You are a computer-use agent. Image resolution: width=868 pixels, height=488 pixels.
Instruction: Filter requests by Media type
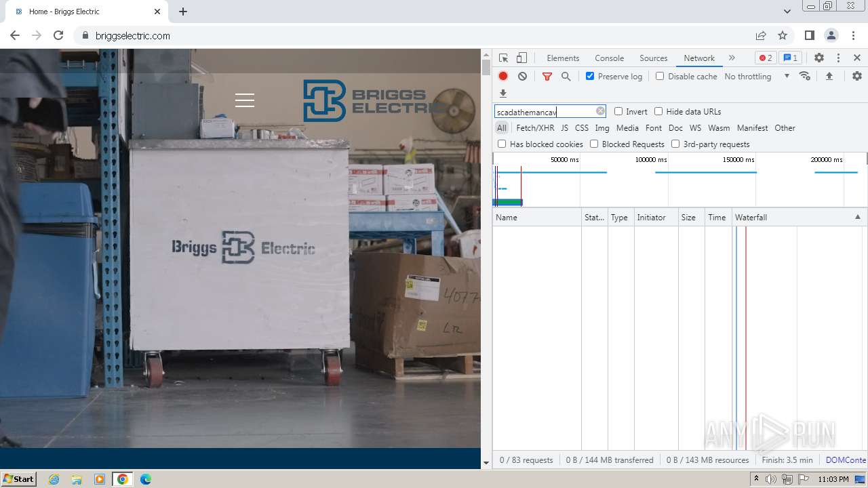pos(627,128)
